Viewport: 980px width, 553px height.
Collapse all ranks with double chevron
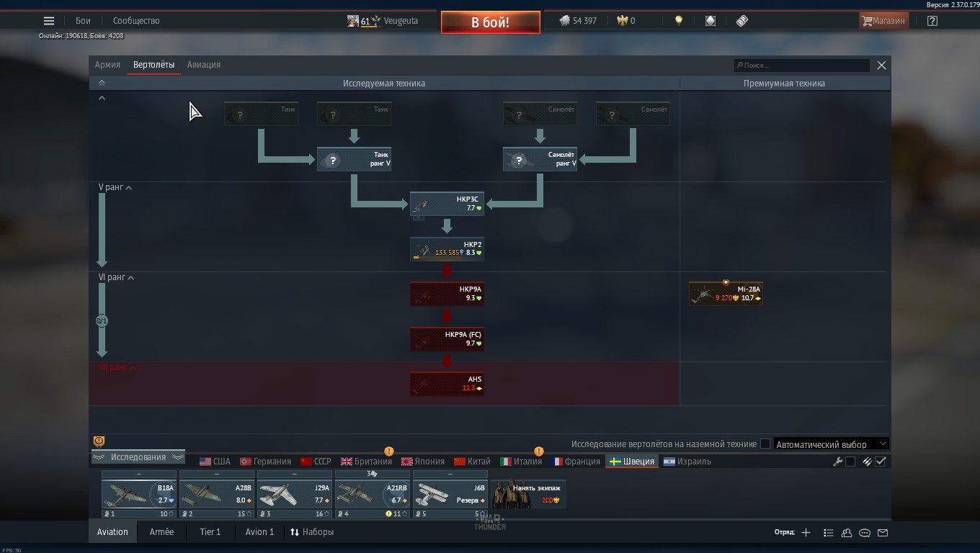pos(102,84)
